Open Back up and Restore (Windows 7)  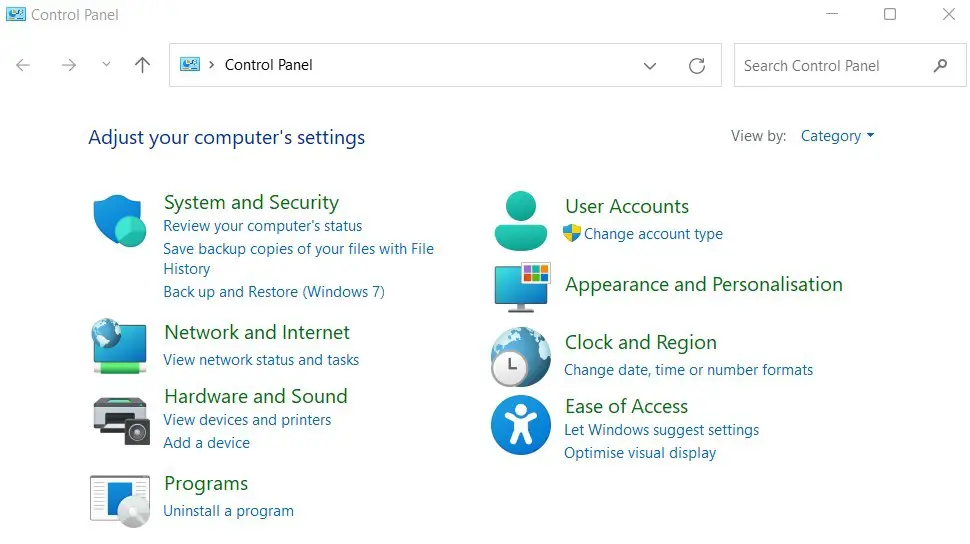tap(274, 292)
